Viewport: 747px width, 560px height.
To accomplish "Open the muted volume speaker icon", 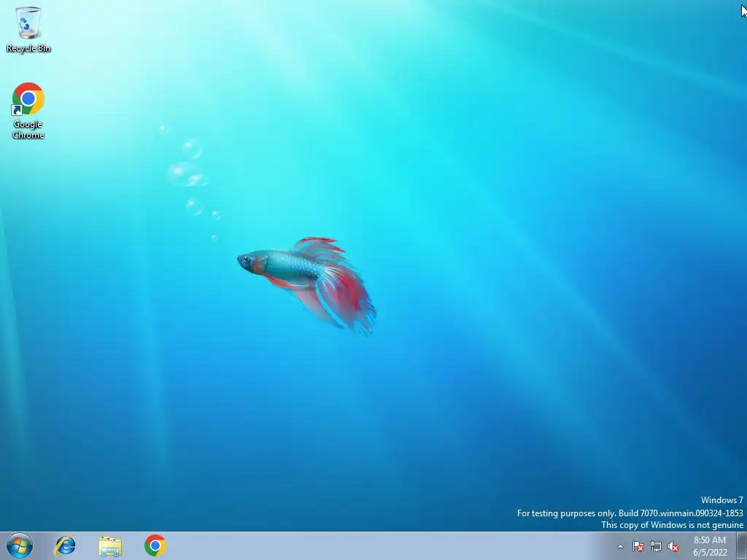I will [x=673, y=546].
